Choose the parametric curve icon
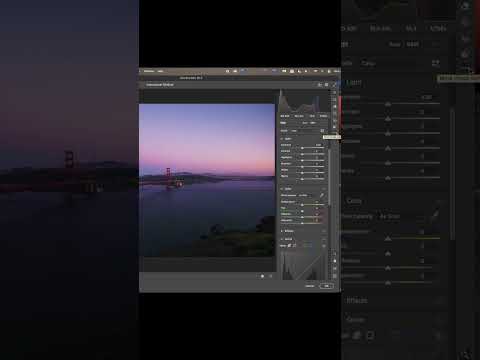The image size is (480, 360). pos(289,246)
